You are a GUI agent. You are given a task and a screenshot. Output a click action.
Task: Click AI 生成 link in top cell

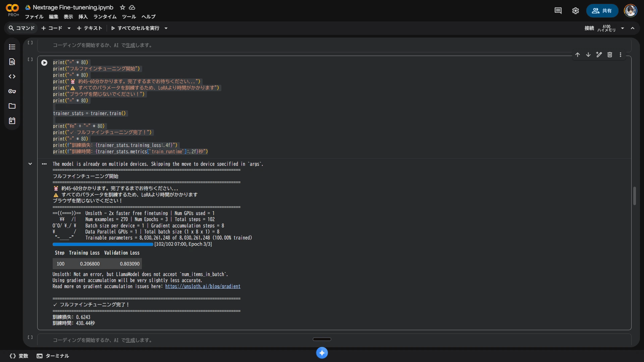130,45
